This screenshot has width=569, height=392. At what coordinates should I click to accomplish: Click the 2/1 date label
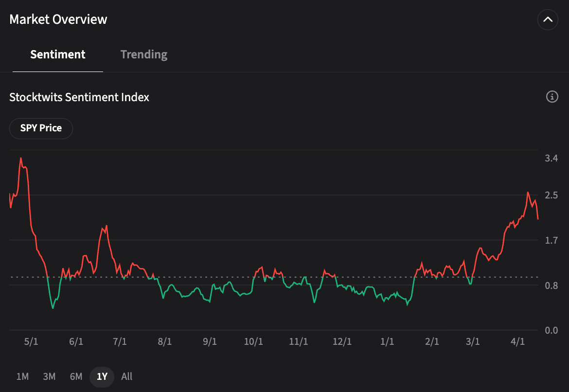click(x=432, y=341)
